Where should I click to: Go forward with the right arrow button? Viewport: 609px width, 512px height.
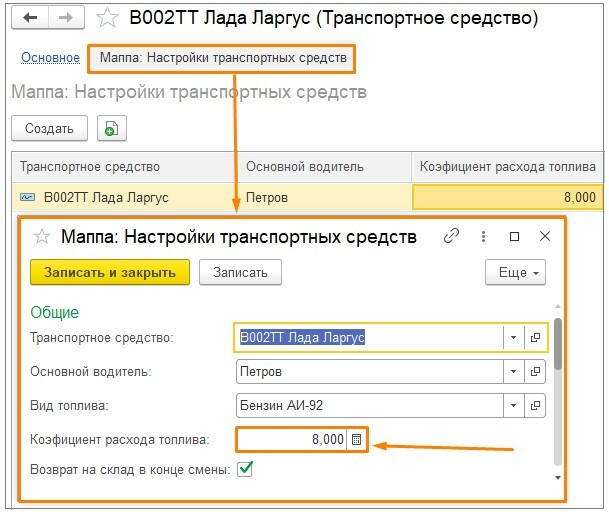pyautogui.click(x=66, y=18)
